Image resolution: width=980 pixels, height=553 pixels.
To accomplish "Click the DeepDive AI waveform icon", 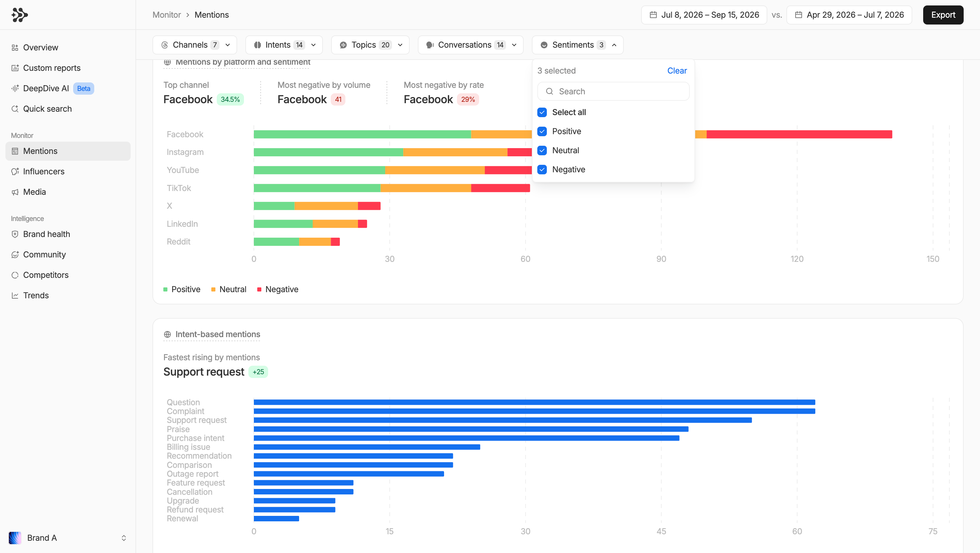I will tap(15, 88).
